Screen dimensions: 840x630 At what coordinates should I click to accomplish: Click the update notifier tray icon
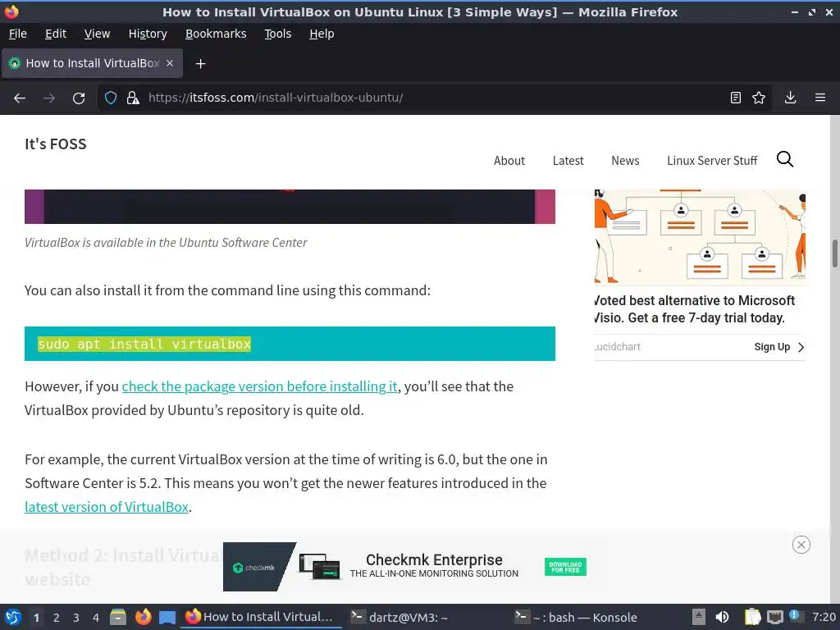[795, 616]
